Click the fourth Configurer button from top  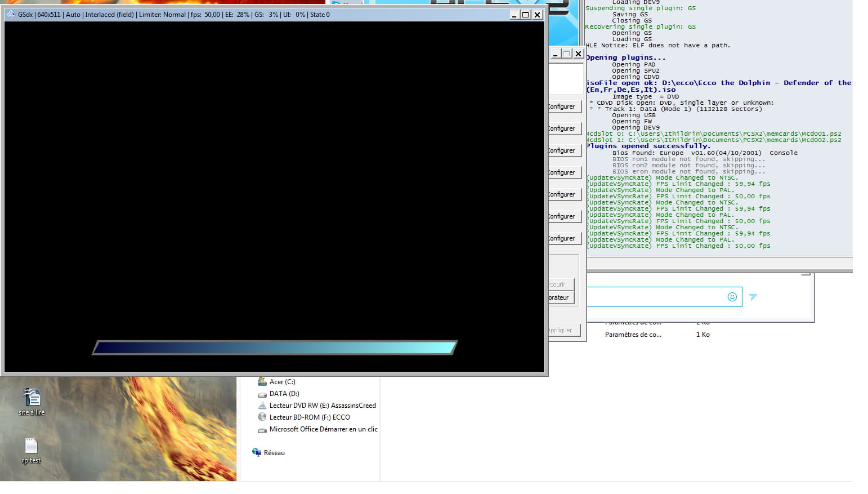click(x=562, y=172)
